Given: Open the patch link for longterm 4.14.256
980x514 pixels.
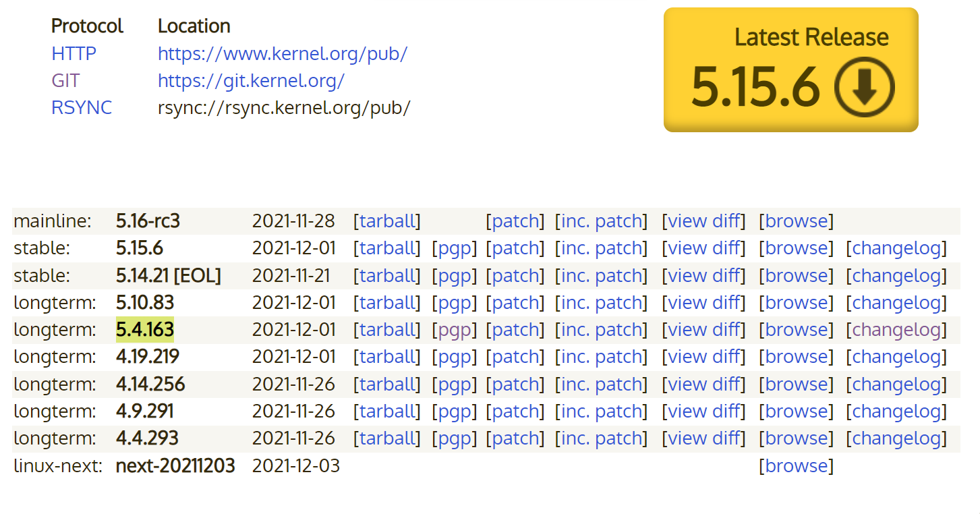Looking at the screenshot, I should click(x=515, y=384).
